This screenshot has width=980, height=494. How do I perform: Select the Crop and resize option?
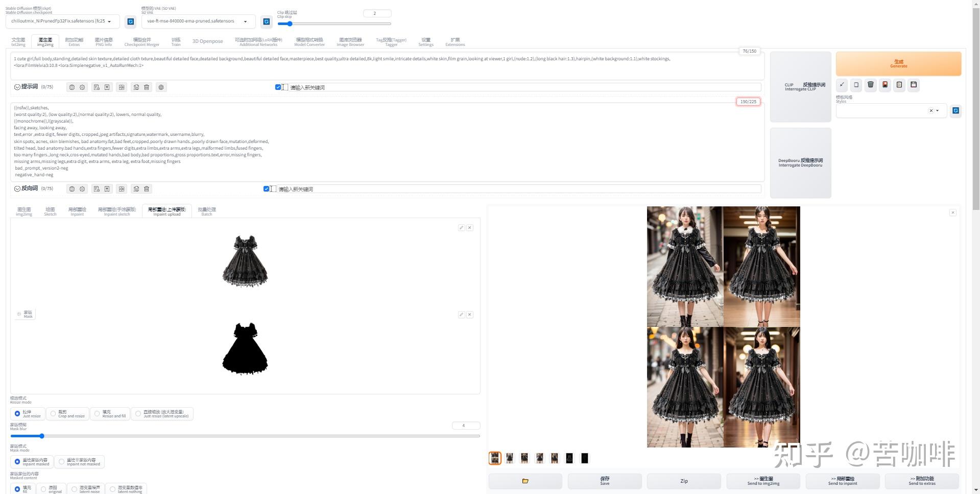53,414
